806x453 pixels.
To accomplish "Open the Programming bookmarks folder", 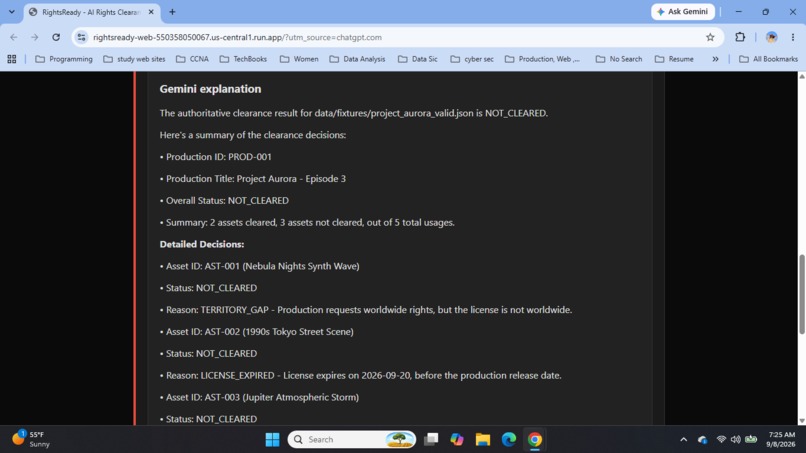I will click(64, 59).
